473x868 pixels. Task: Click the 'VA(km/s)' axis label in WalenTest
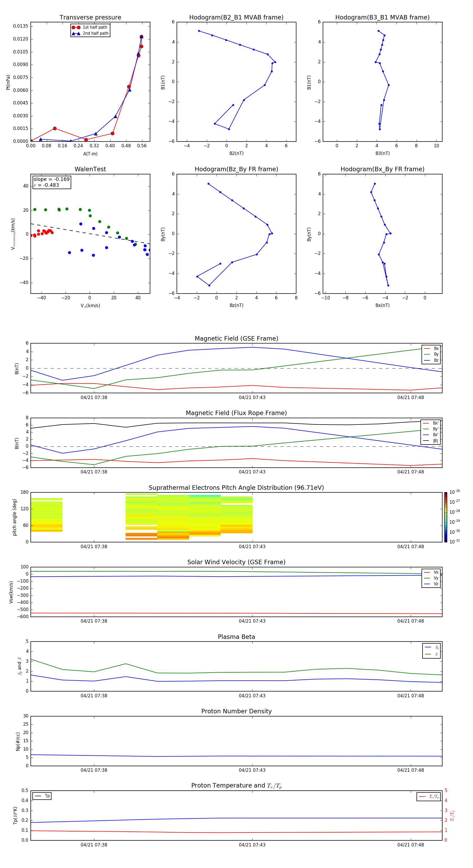tap(90, 306)
